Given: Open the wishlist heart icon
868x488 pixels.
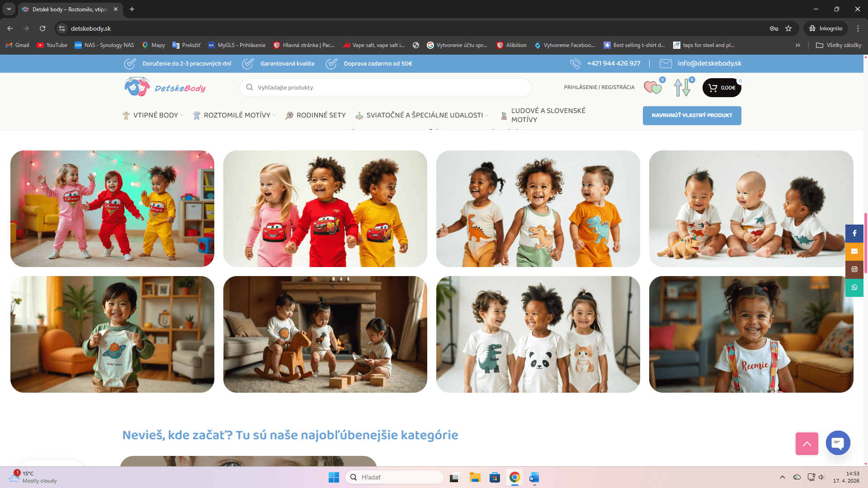Looking at the screenshot, I should (652, 88).
